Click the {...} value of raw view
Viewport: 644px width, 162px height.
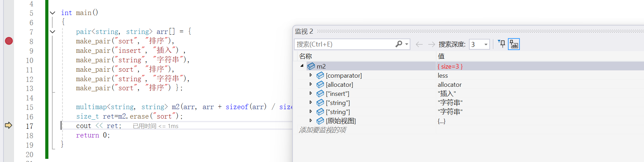(442, 121)
